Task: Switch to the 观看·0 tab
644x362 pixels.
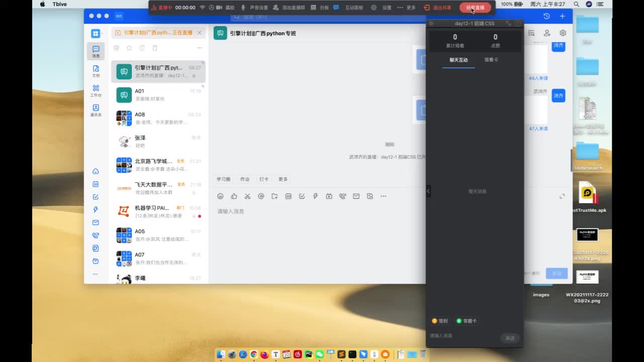Action: coord(491,60)
